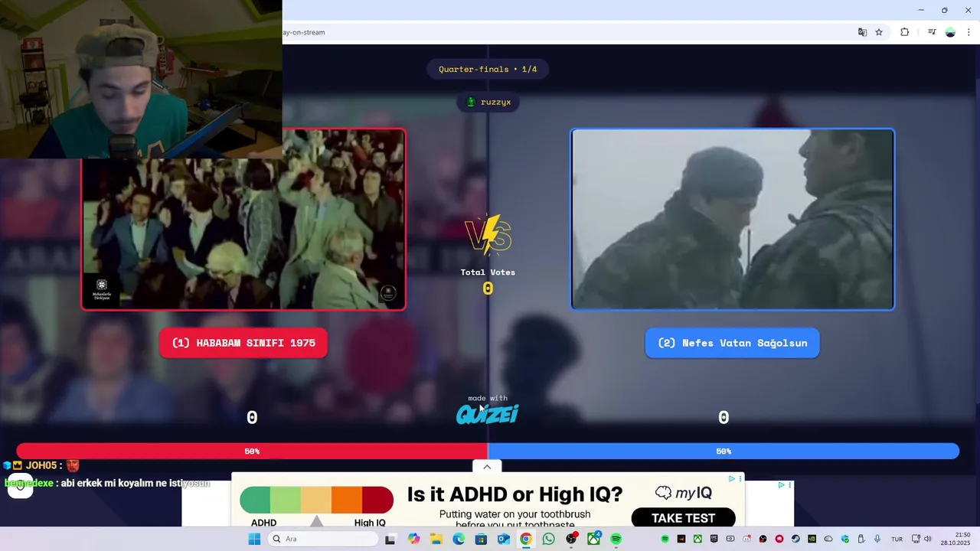This screenshot has height=551, width=980.
Task: Switch to Google Chrome on the taskbar
Action: 526,539
